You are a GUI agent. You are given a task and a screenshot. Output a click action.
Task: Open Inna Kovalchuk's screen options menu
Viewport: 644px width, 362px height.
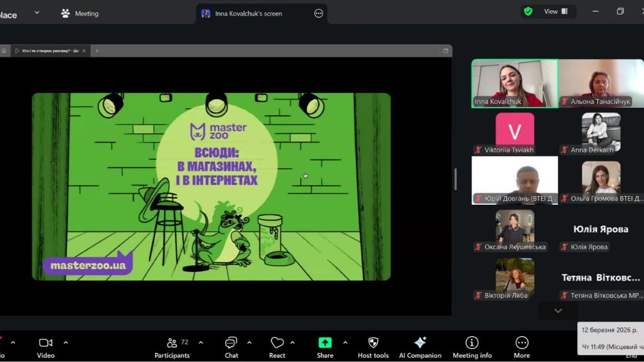point(318,13)
